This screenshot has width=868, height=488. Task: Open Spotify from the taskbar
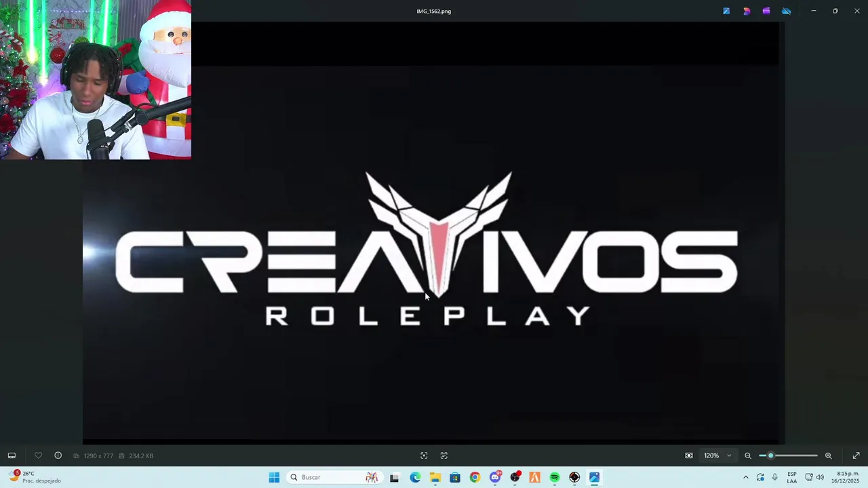(555, 477)
